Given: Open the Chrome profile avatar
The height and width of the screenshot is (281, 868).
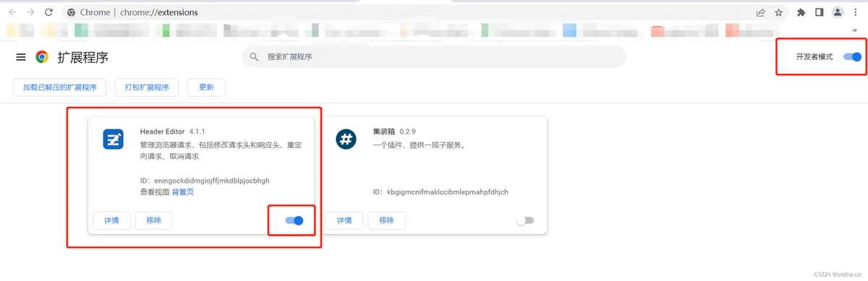Looking at the screenshot, I should pos(838,12).
